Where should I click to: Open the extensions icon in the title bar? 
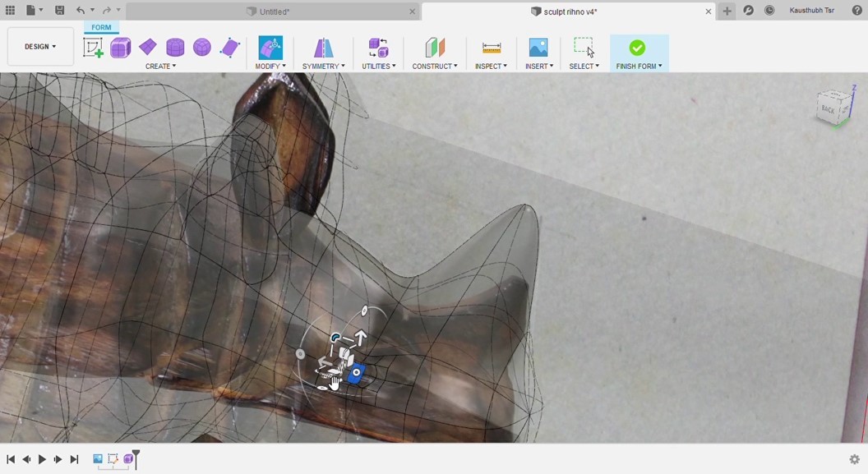[749, 11]
